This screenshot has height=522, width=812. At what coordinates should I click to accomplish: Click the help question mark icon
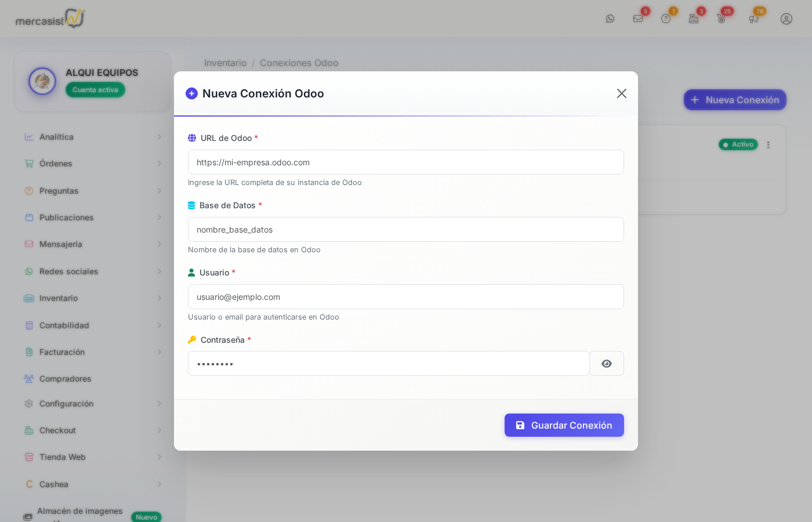pos(666,19)
